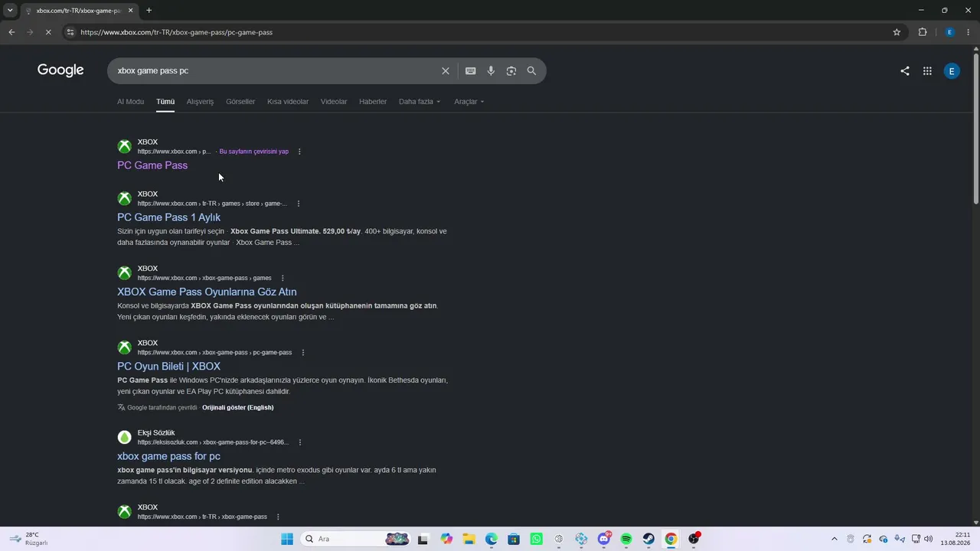Open the tab search dropdown arrow

point(10,10)
